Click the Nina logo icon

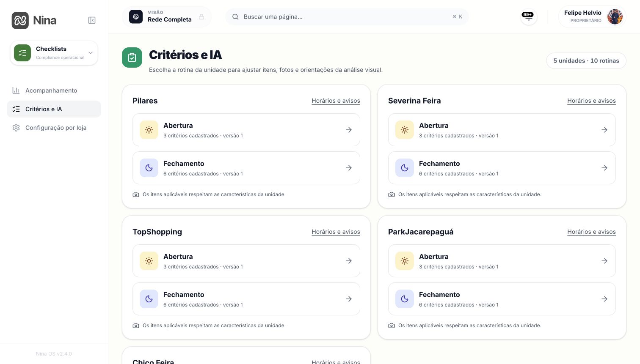[20, 20]
